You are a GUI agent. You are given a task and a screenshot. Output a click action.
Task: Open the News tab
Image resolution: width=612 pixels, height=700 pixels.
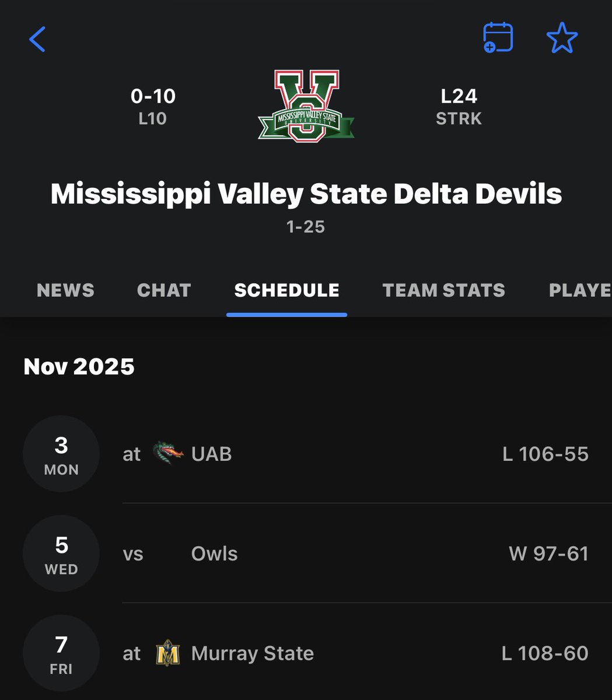coord(65,290)
